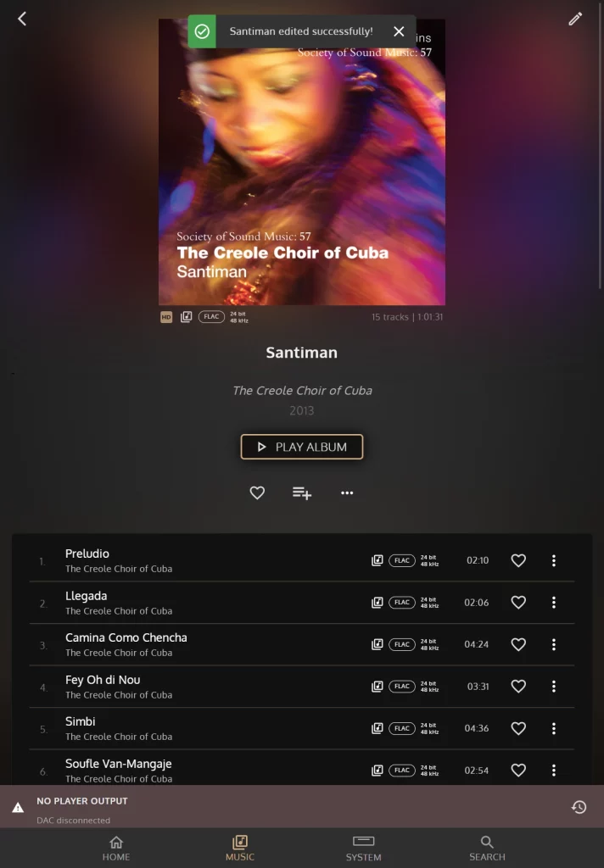Viewport: 604px width, 868px height.
Task: Go back using the top-left arrow
Action: point(22,19)
